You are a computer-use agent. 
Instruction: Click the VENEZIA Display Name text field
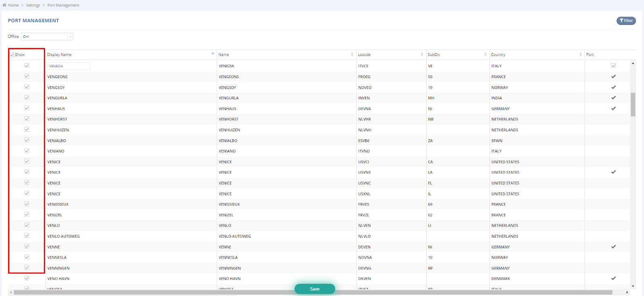click(69, 66)
